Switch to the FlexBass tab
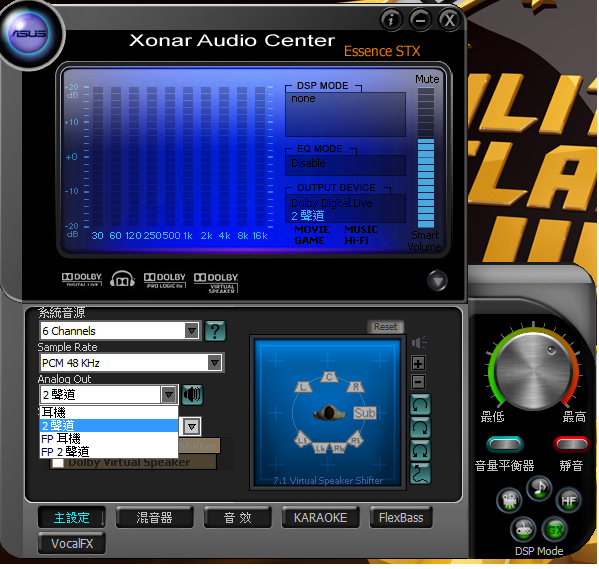The image size is (599, 569). coord(401,517)
